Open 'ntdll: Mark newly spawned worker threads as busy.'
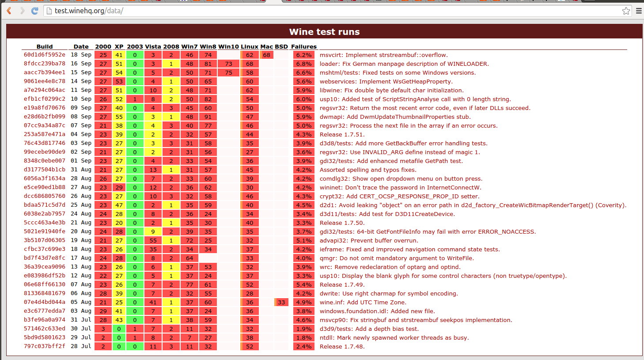 (394, 338)
